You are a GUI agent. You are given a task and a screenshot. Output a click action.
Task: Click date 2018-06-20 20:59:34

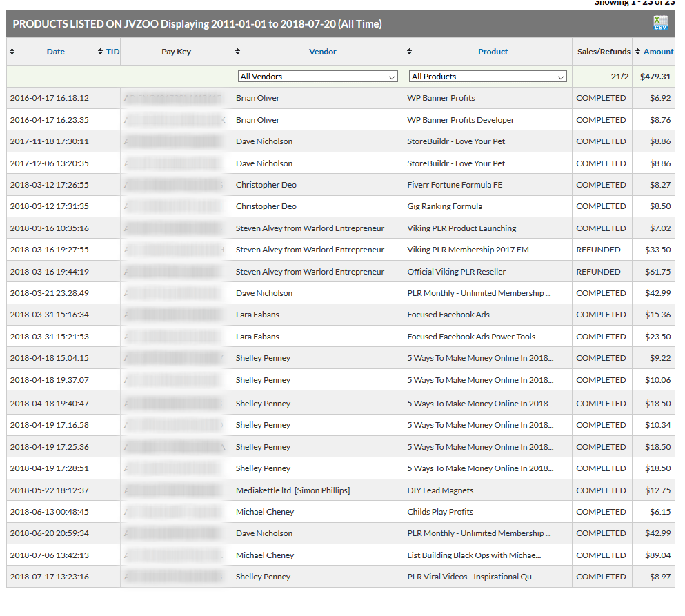(x=50, y=533)
